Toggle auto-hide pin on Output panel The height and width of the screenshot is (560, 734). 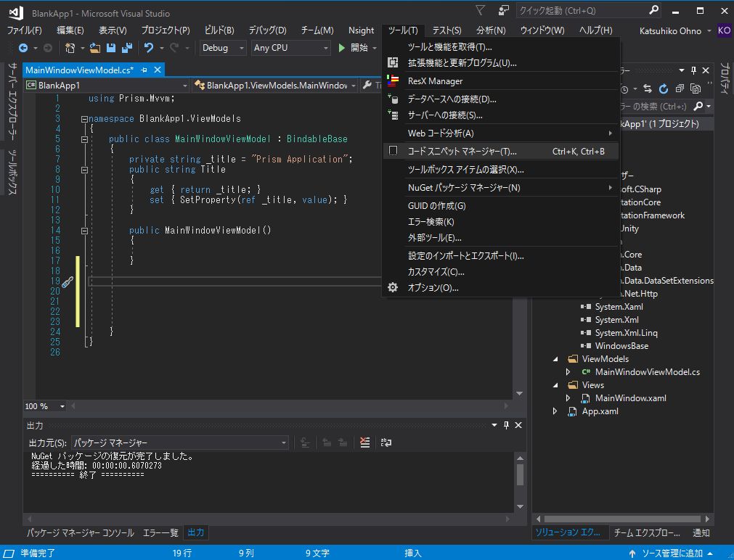tap(506, 425)
